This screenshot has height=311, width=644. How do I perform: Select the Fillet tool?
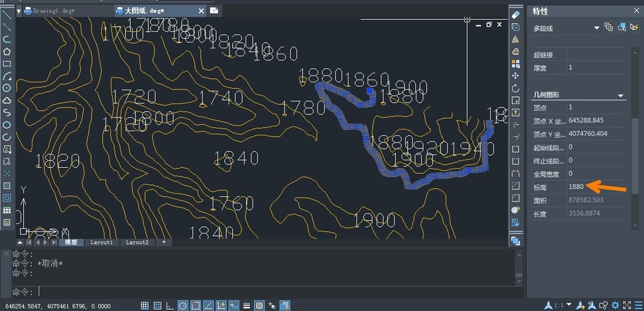pos(515,198)
